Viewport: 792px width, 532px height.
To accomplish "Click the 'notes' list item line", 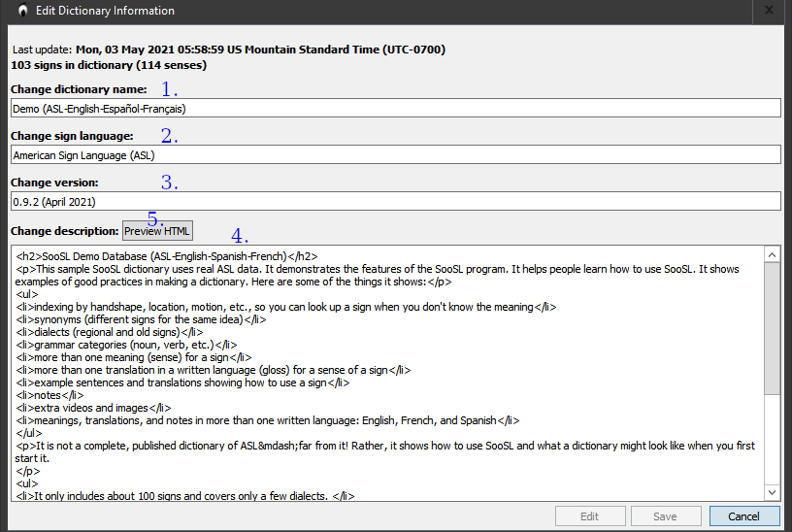I will pyautogui.click(x=50, y=395).
